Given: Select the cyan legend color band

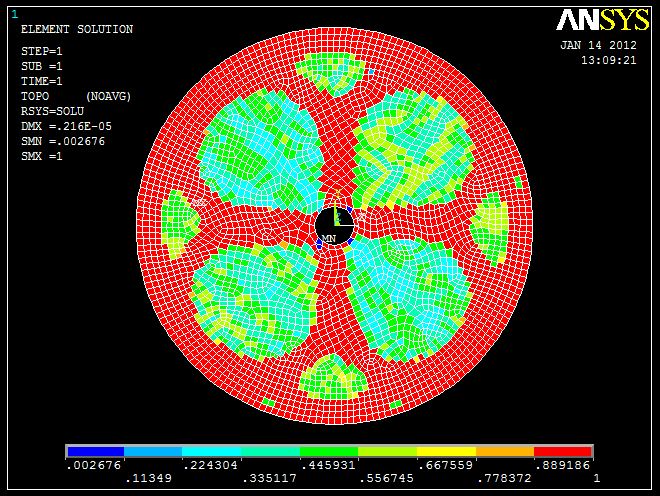Looking at the screenshot, I should [x=212, y=452].
